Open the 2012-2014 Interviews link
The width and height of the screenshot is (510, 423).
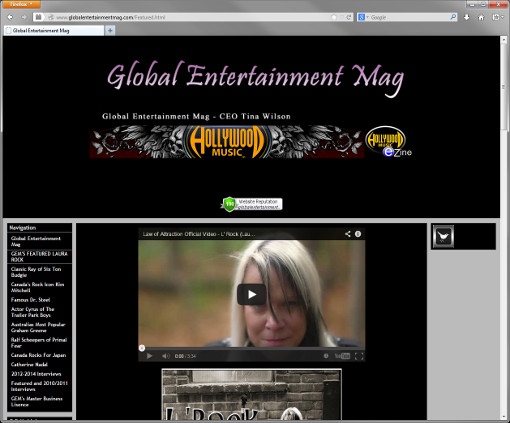click(36, 374)
